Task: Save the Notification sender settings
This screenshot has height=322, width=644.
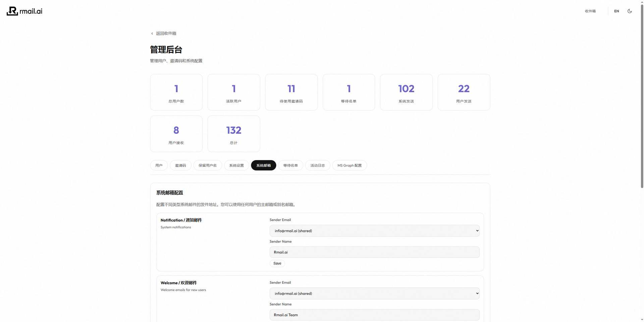Action: [277, 263]
